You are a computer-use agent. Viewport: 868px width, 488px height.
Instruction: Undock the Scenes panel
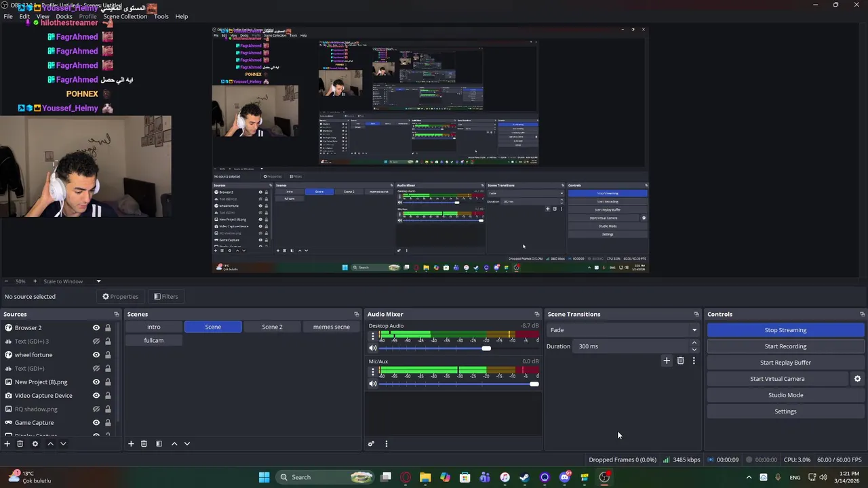[356, 314]
